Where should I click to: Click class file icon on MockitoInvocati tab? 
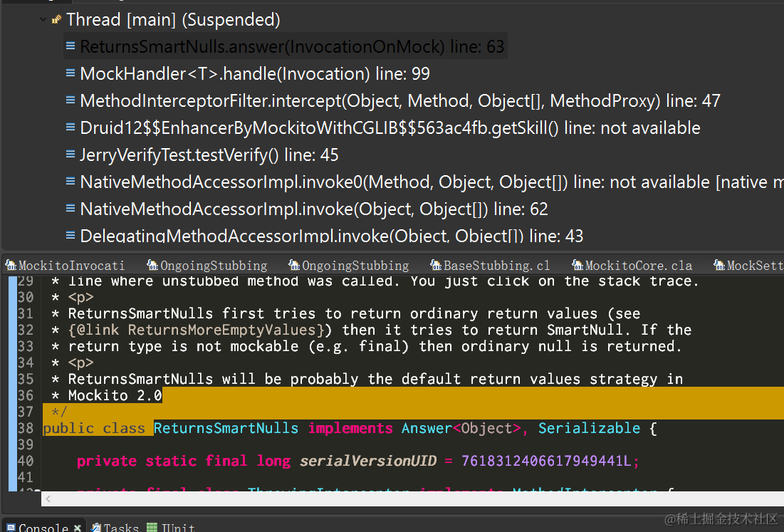[11, 265]
